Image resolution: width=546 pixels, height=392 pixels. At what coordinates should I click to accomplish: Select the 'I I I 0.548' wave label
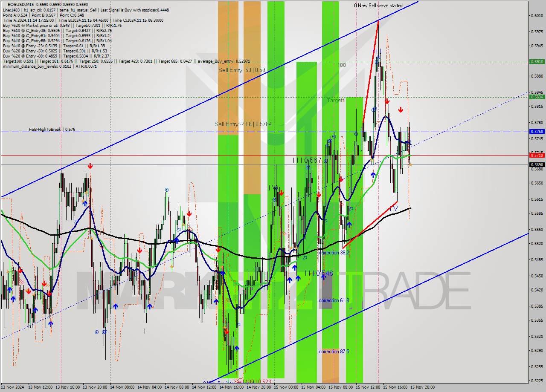(319, 273)
